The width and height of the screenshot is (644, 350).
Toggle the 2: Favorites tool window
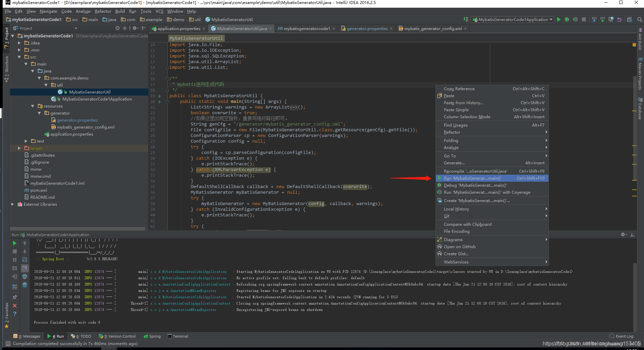point(6,316)
